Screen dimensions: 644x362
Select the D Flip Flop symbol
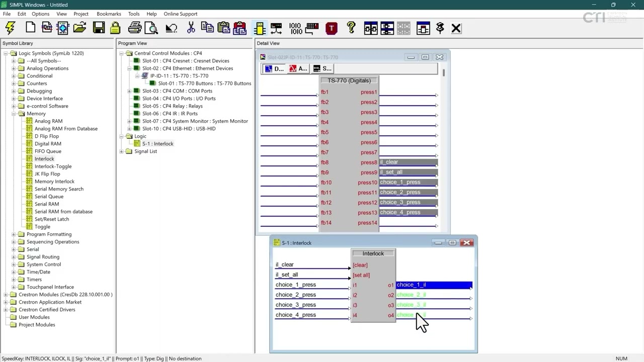[47, 136]
